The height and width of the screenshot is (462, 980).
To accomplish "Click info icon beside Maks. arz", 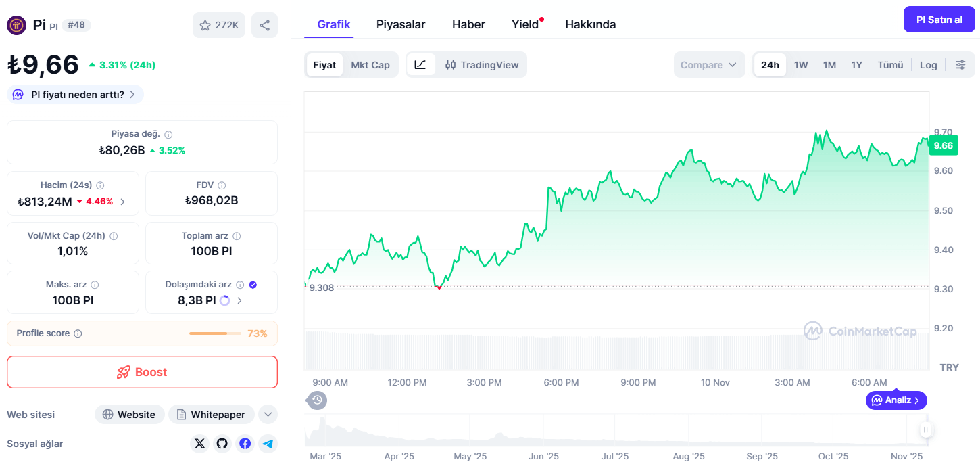I will click(95, 285).
